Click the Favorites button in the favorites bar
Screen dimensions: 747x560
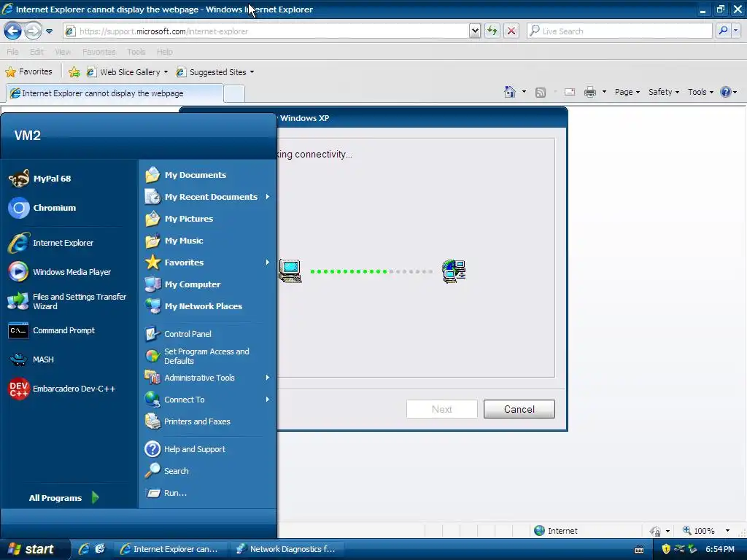pyautogui.click(x=29, y=72)
